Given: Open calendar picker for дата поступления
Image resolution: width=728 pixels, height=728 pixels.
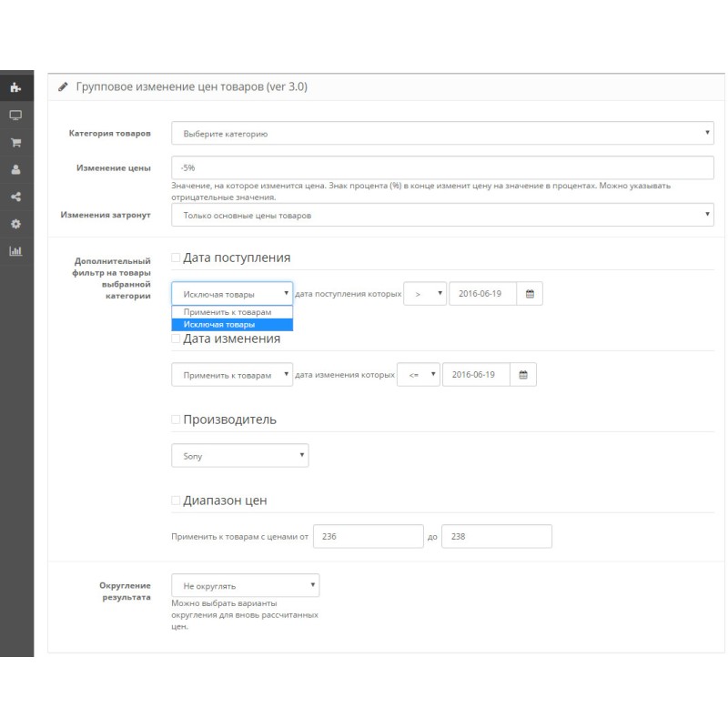Looking at the screenshot, I should click(x=530, y=294).
